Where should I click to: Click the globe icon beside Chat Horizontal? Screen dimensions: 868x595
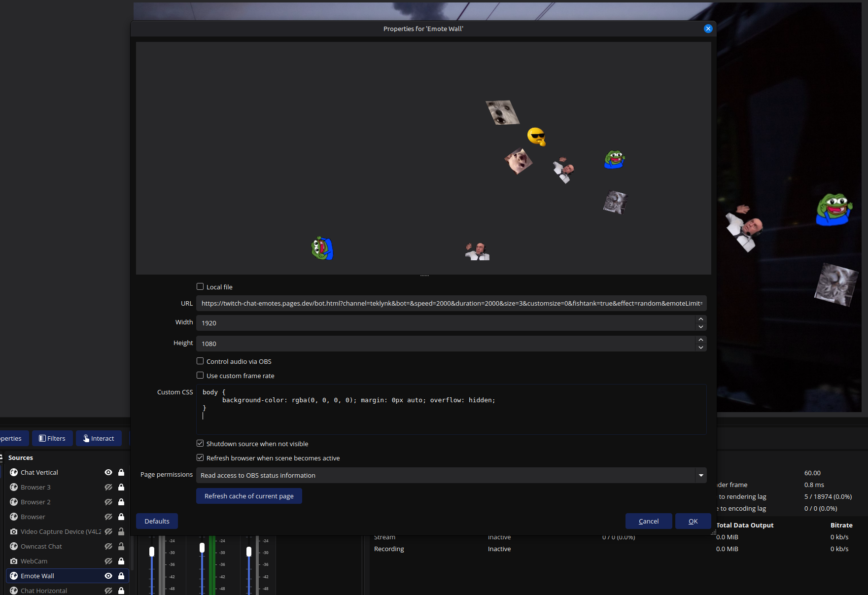[x=14, y=591]
